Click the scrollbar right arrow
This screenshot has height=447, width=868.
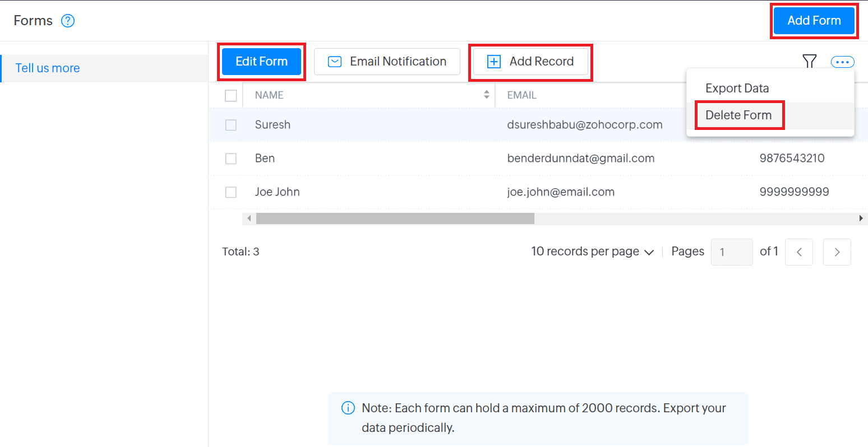(x=861, y=218)
